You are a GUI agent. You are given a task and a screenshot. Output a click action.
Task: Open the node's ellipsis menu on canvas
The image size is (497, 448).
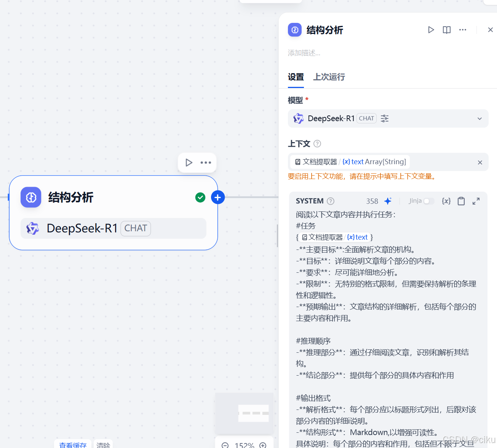click(x=206, y=162)
